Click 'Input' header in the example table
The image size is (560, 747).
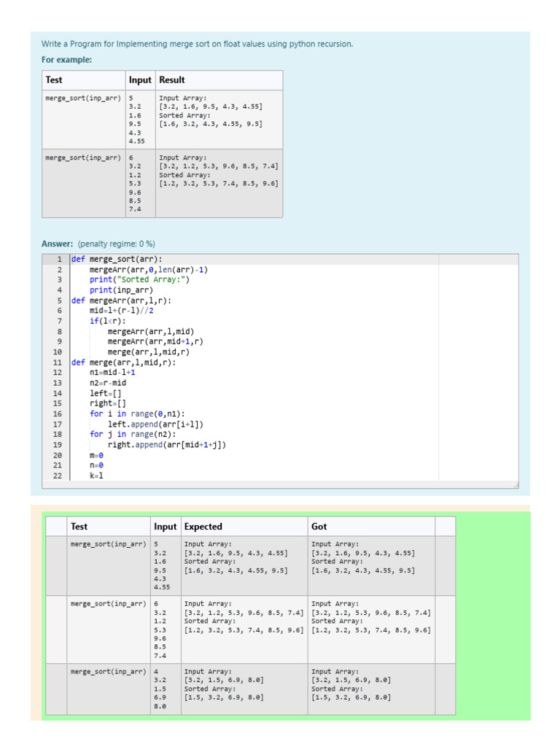(x=140, y=80)
